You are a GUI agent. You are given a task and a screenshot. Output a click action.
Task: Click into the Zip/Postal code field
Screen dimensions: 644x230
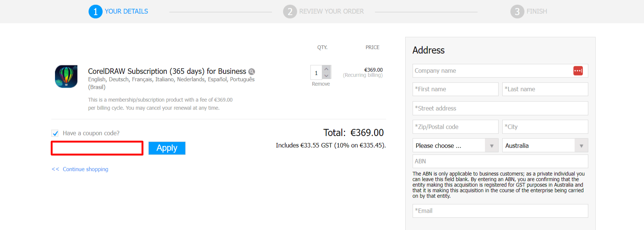[455, 127]
